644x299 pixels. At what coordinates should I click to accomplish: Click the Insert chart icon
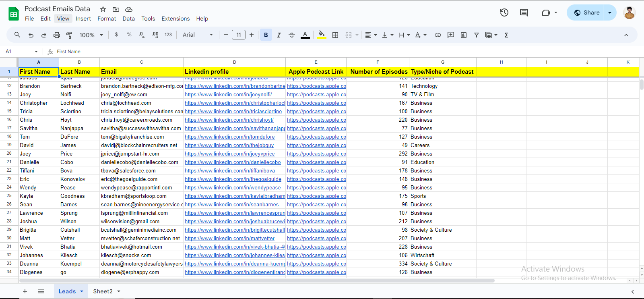pos(464,35)
